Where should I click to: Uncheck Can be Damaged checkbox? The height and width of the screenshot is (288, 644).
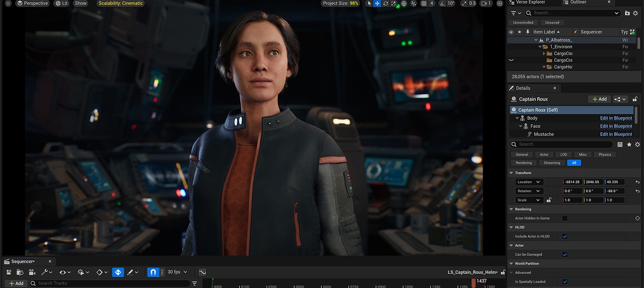click(x=565, y=254)
